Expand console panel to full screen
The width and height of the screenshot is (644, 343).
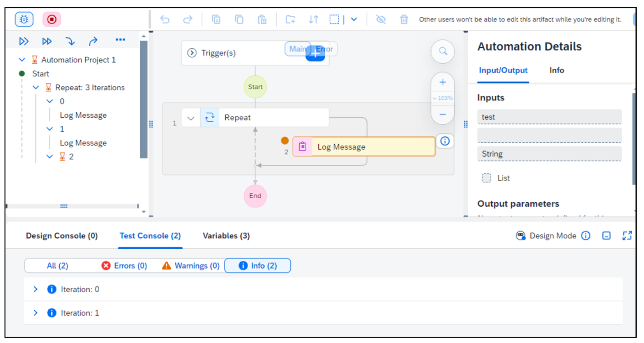point(627,236)
